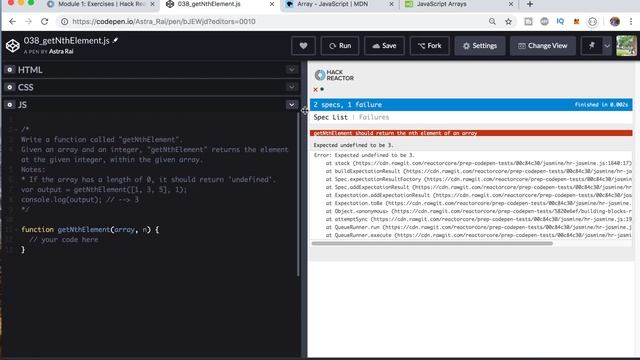The height and width of the screenshot is (360, 640).
Task: Pin this pen with the pin icon
Action: [x=591, y=46]
